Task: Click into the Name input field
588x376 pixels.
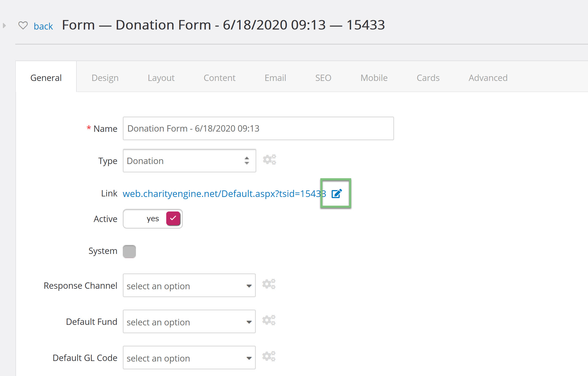Action: tap(258, 128)
